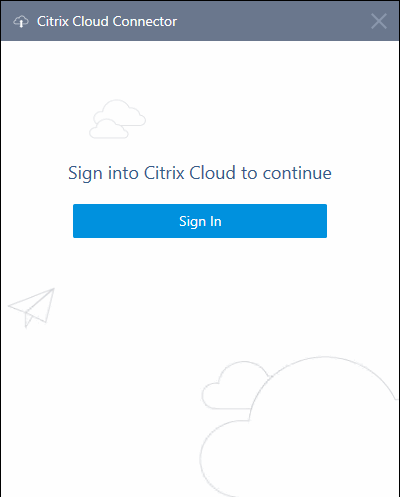
Task: Click the word 'Citrix' in the title bar
Action: (53, 22)
